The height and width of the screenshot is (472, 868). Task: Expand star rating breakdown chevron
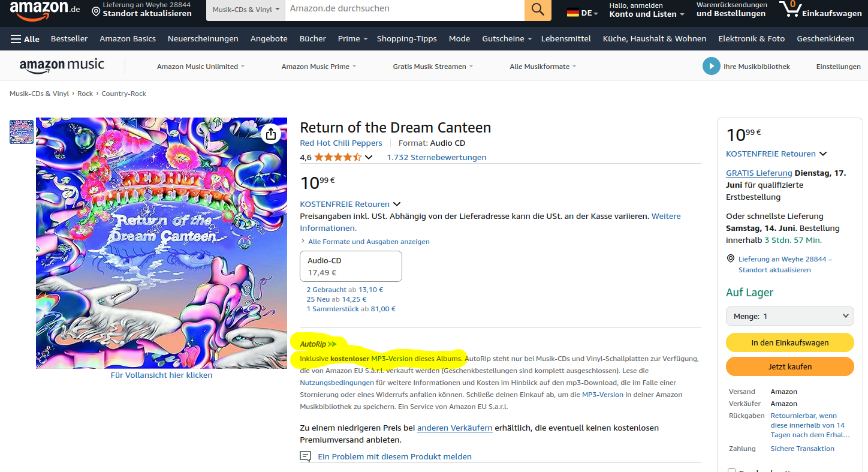[369, 157]
